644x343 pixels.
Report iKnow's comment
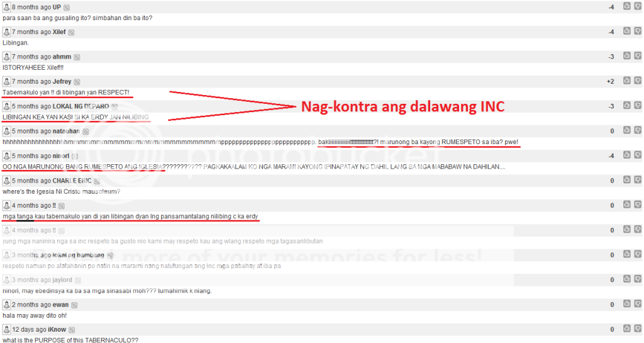tap(72, 330)
